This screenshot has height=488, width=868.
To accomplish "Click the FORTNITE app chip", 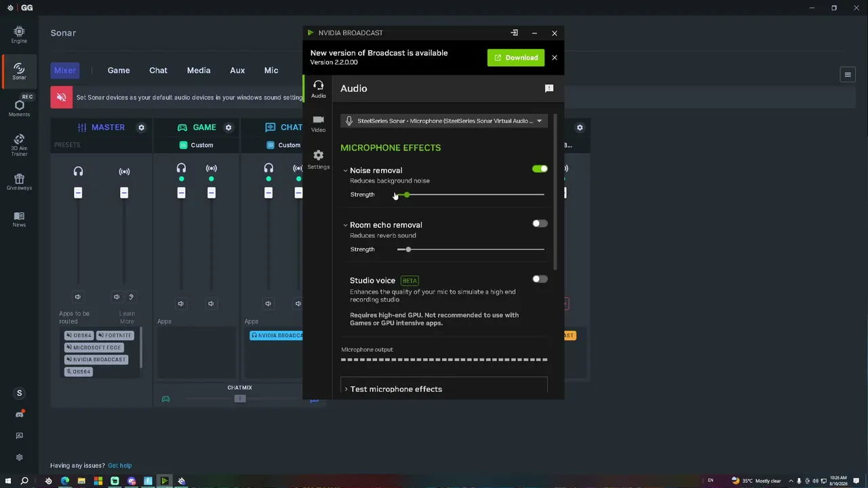I will point(115,335).
